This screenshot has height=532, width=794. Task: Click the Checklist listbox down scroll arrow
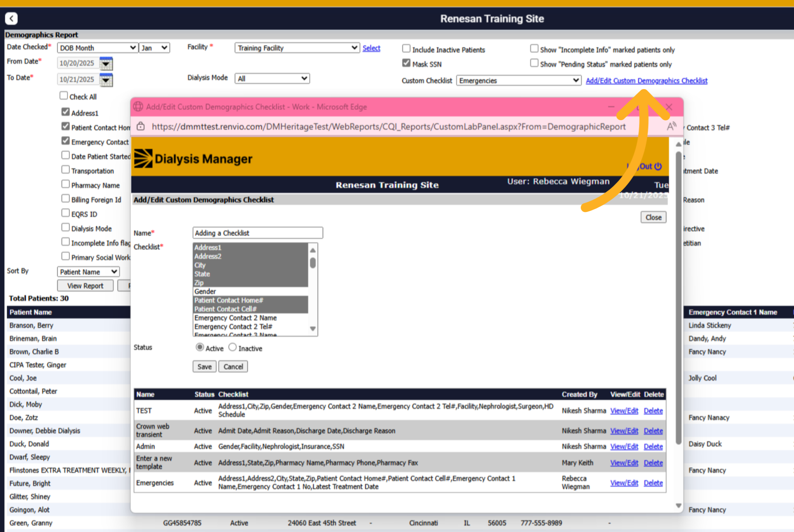(x=313, y=329)
